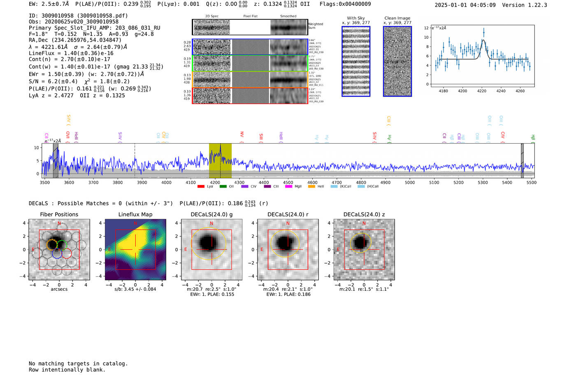Click the Pixel Flat column header
576x392 pixels.
click(x=250, y=16)
